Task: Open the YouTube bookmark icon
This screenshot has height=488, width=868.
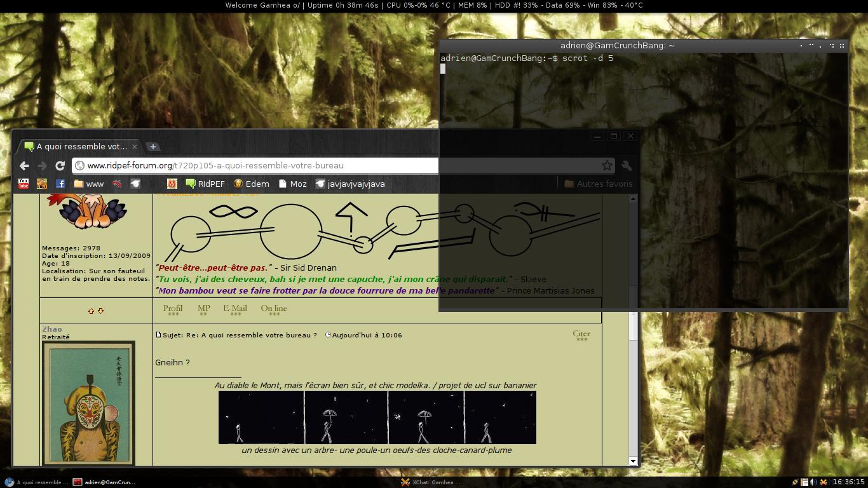Action: pyautogui.click(x=24, y=184)
